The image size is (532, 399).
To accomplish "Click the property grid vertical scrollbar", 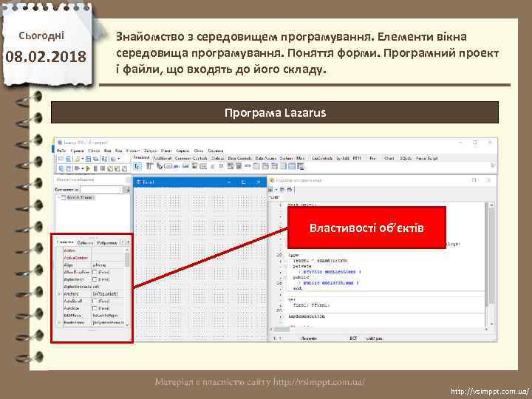I will (x=127, y=287).
